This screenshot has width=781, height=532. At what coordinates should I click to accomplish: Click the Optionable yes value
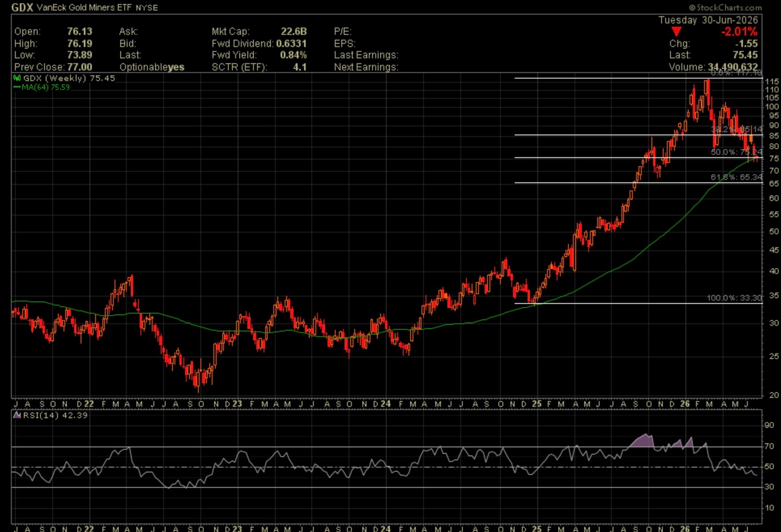coord(176,67)
